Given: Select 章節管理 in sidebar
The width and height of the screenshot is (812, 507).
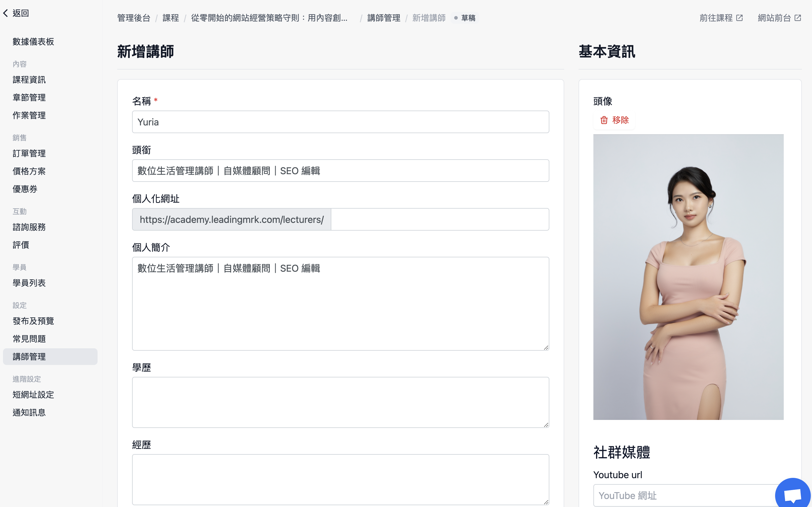Looking at the screenshot, I should pyautogui.click(x=29, y=97).
